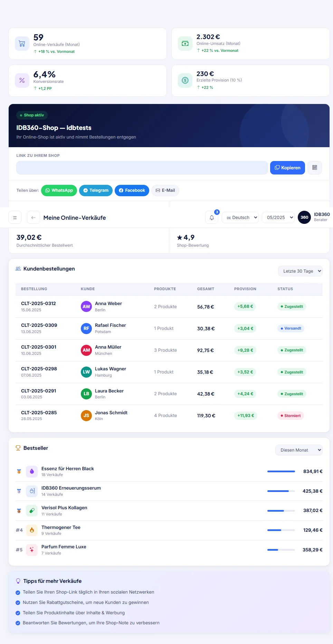Click the LB avatar of Laura Becker
Screen dimensions: 333x644
86,394
